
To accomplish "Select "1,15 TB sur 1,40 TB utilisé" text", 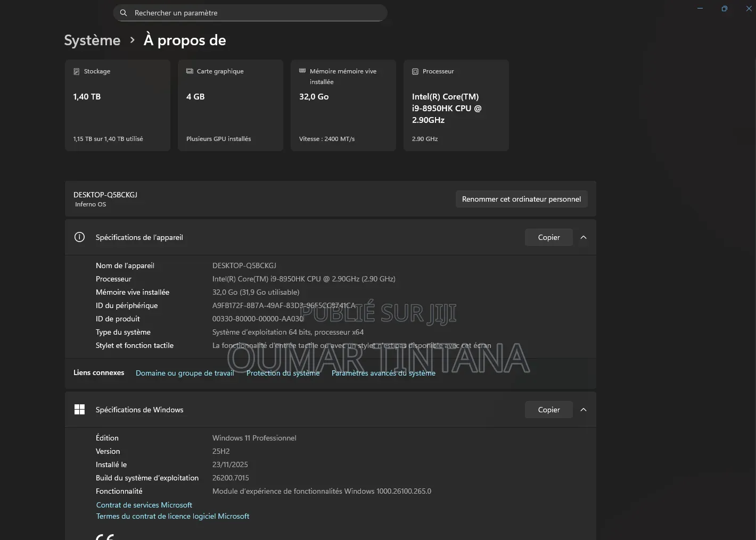I will tap(108, 139).
